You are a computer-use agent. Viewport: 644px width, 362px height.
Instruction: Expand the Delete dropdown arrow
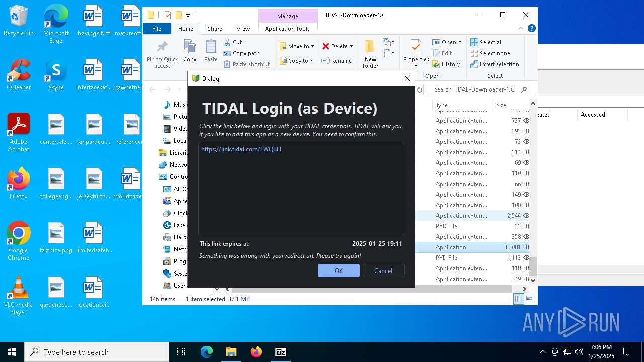tap(351, 46)
